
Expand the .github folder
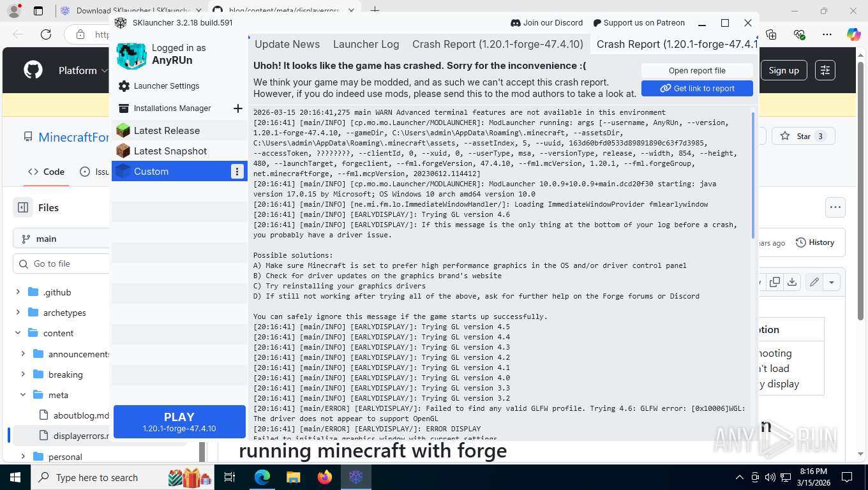pos(18,292)
